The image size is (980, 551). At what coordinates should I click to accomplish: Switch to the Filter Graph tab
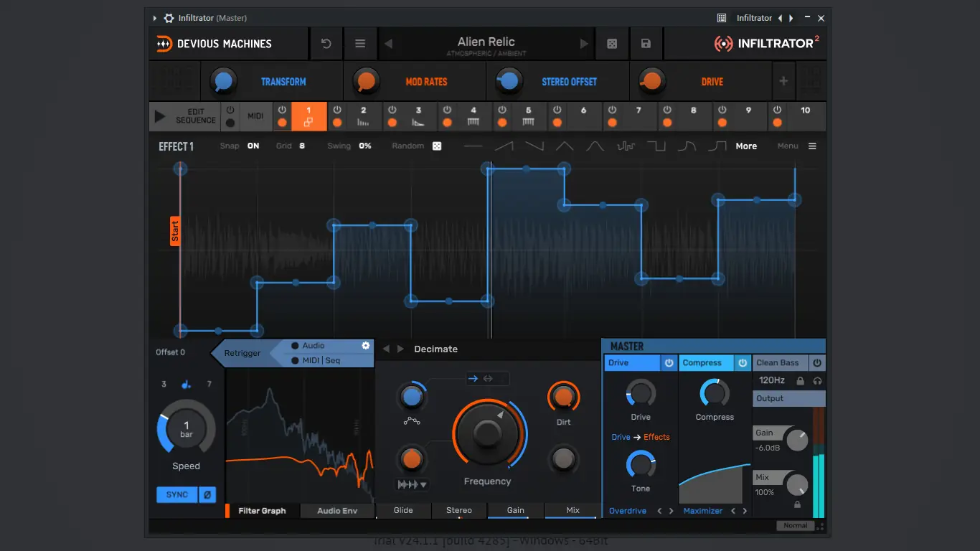(262, 511)
